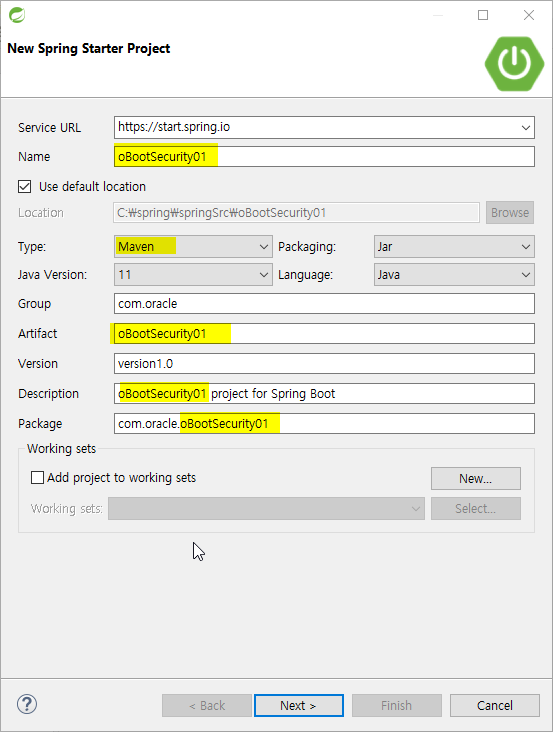Click the Cancel button
The width and height of the screenshot is (553, 732).
coord(495,705)
